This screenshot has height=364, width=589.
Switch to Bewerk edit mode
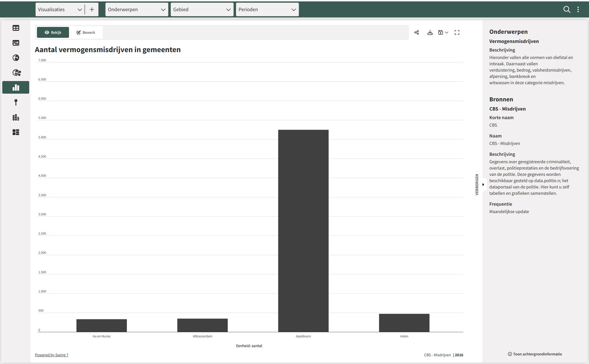click(x=86, y=32)
